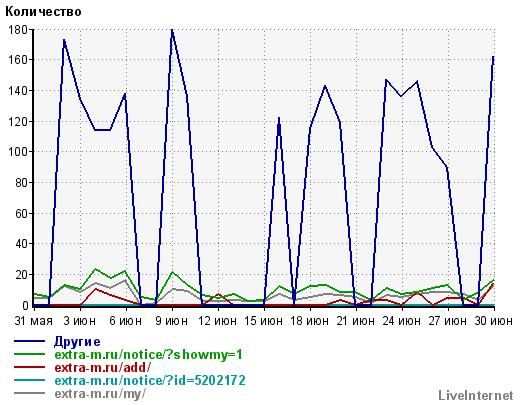Click the 9 июн axis label
Image resolution: width=520 pixels, height=405 pixels.
pyautogui.click(x=172, y=321)
